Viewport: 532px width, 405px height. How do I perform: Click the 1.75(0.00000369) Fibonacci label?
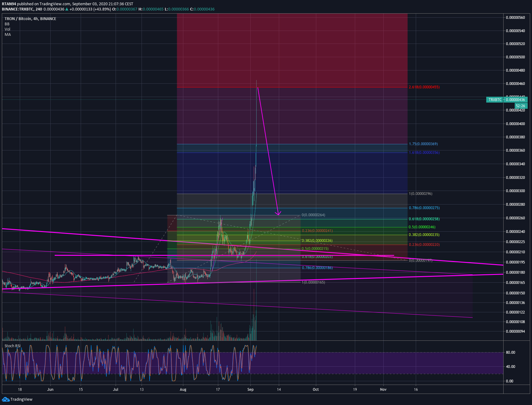tap(423, 144)
